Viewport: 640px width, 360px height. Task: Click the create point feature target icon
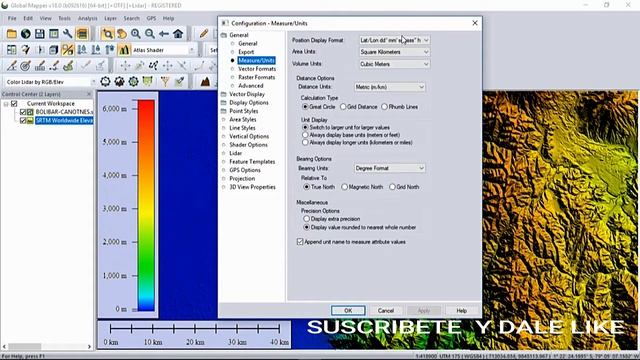pyautogui.click(x=25, y=65)
